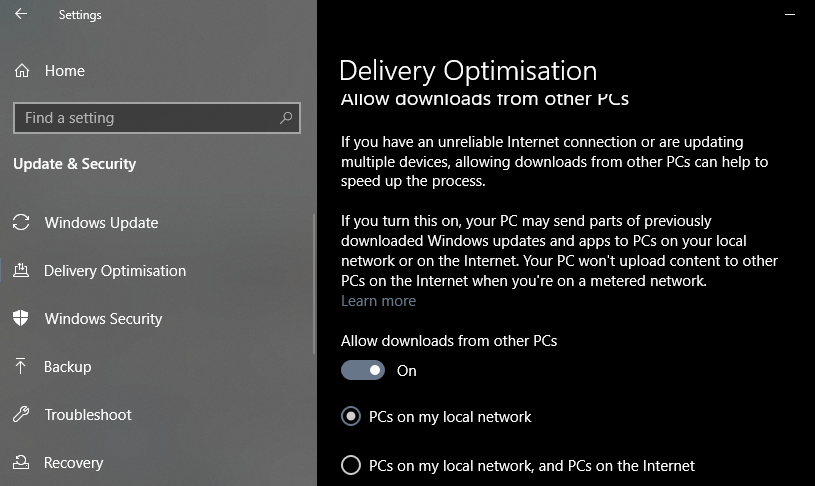Click the sidebar vertical scrollbar
This screenshot has height=486, width=815.
313,284
